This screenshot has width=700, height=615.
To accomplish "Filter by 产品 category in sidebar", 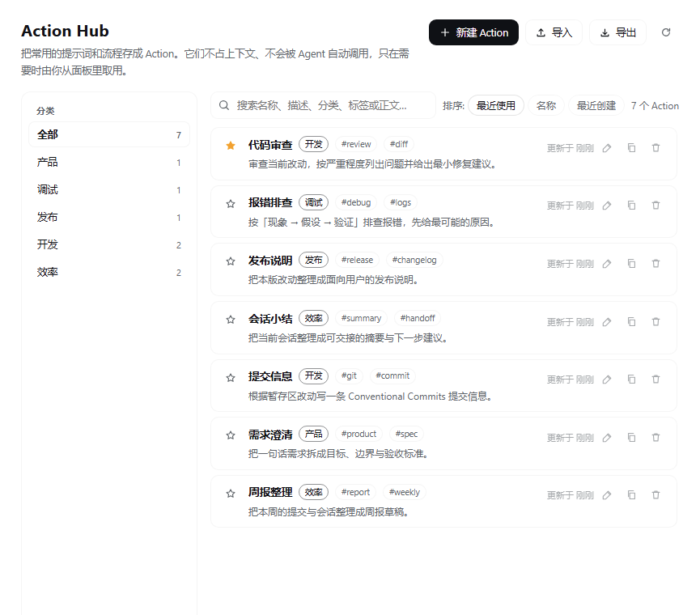I will (x=109, y=162).
